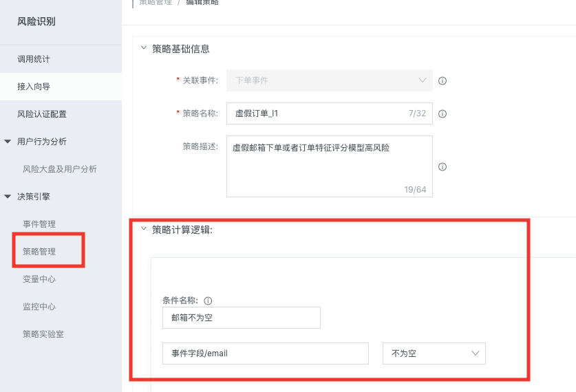Image resolution: width=576 pixels, height=392 pixels.
Task: Click the 策略名称 input field
Action: point(317,113)
